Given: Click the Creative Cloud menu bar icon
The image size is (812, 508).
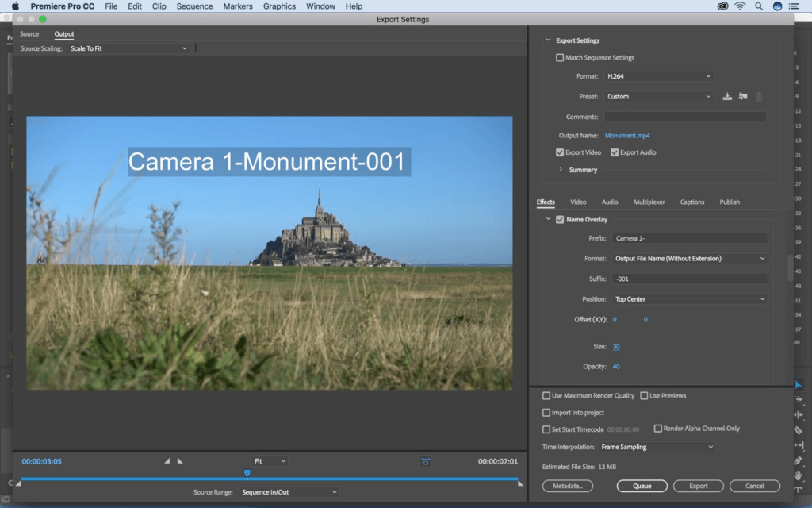Looking at the screenshot, I should point(722,6).
